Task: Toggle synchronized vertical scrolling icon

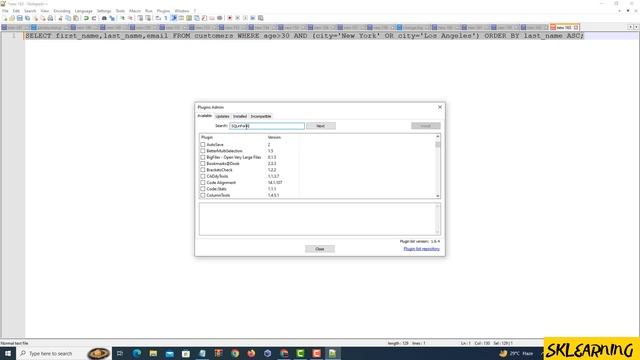Action: [x=140, y=18]
